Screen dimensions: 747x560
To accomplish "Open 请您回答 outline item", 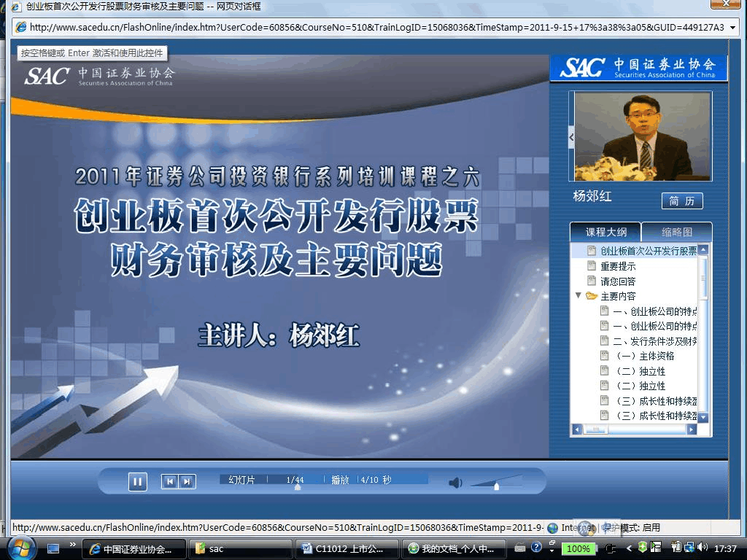I will 617,281.
